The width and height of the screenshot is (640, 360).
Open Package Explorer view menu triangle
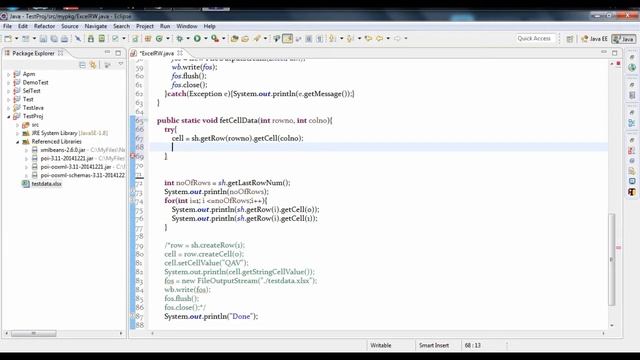(x=121, y=64)
